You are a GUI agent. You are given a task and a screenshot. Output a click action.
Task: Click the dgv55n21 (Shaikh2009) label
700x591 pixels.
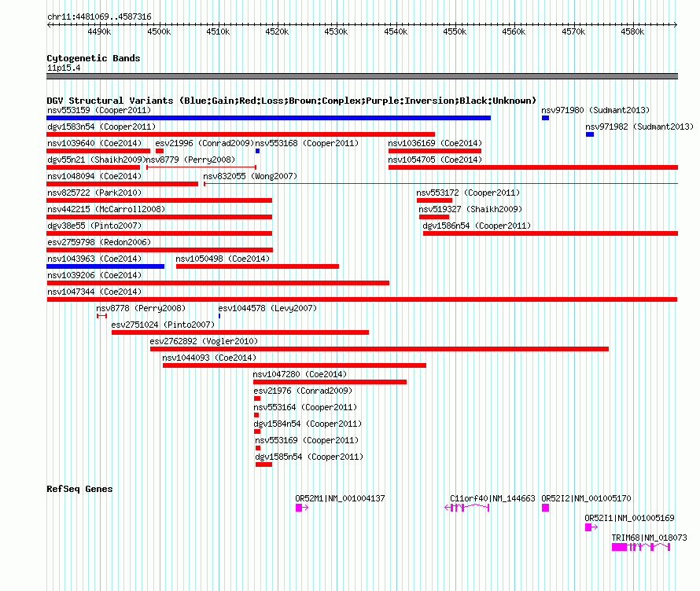(97, 160)
